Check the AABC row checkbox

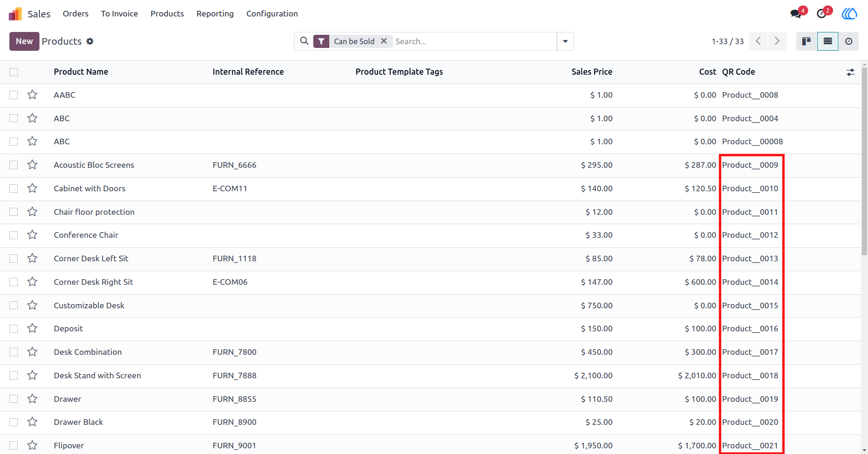click(x=14, y=95)
